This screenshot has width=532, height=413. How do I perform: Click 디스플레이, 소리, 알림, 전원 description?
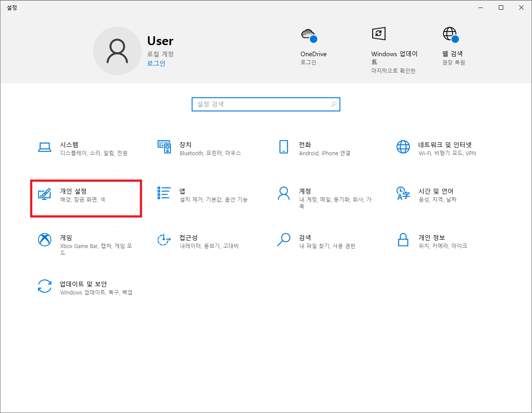[94, 153]
